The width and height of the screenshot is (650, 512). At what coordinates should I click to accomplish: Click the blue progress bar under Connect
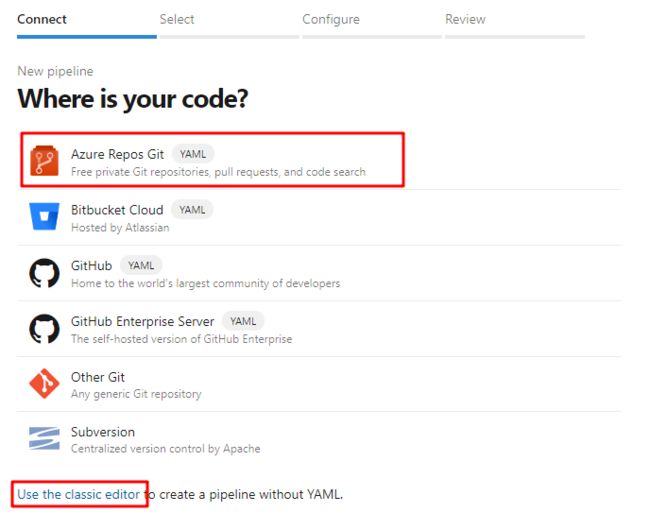[87, 37]
